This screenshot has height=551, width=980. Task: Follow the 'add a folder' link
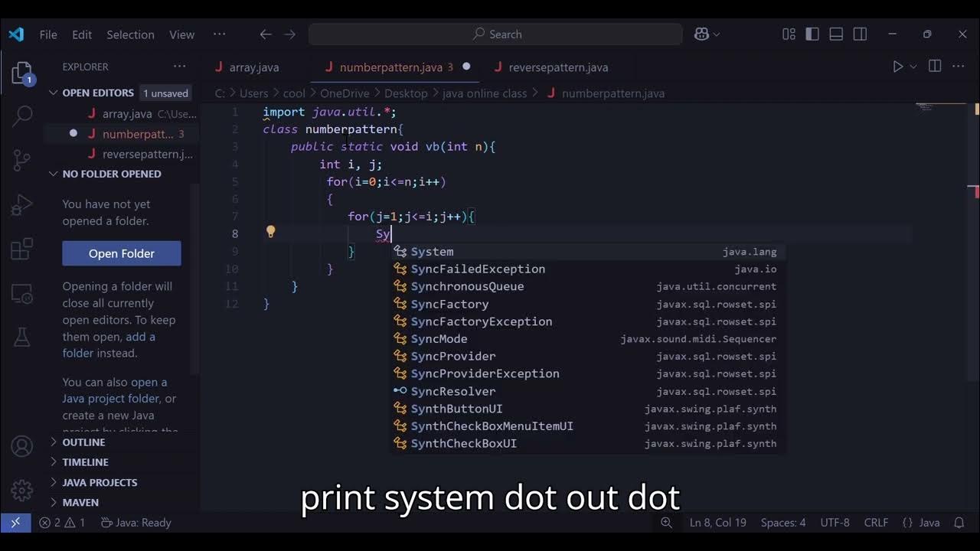click(109, 345)
